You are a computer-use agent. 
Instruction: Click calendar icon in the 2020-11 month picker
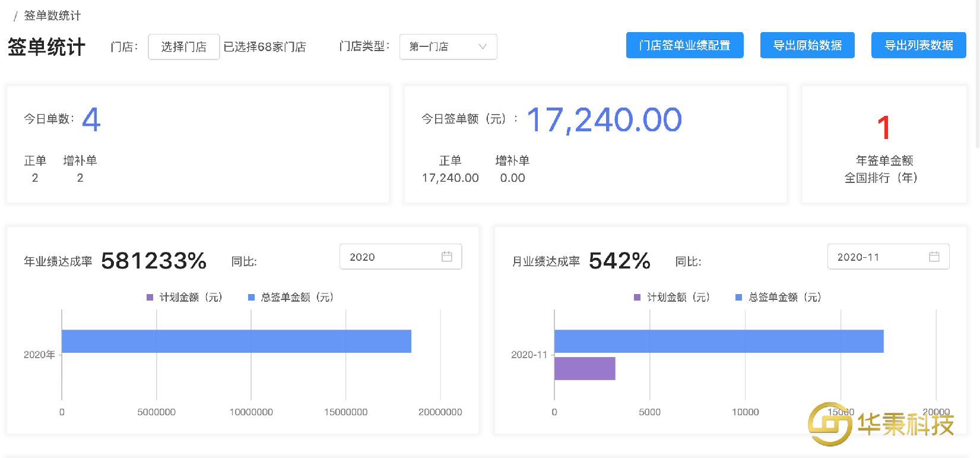tap(934, 257)
